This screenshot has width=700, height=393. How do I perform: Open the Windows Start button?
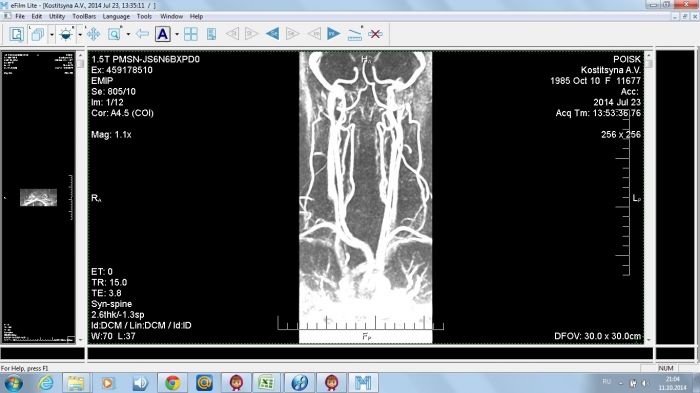tap(13, 383)
